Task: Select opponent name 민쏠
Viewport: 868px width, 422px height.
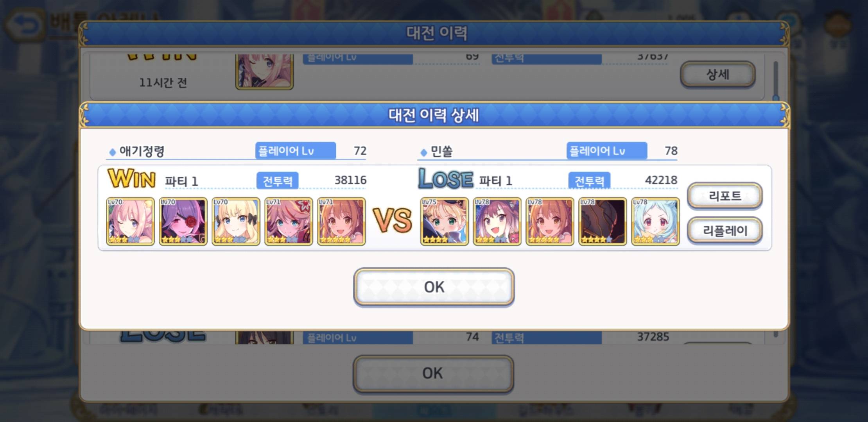Action: (441, 151)
